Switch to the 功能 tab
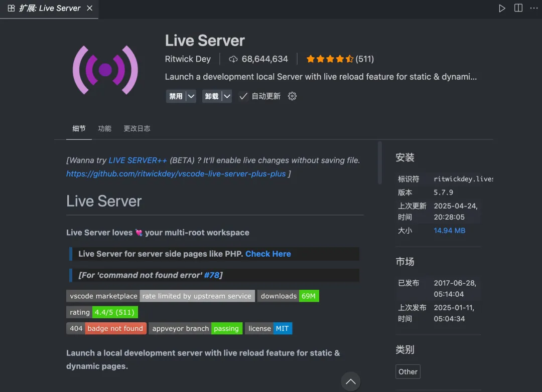542x392 pixels. 105,128
